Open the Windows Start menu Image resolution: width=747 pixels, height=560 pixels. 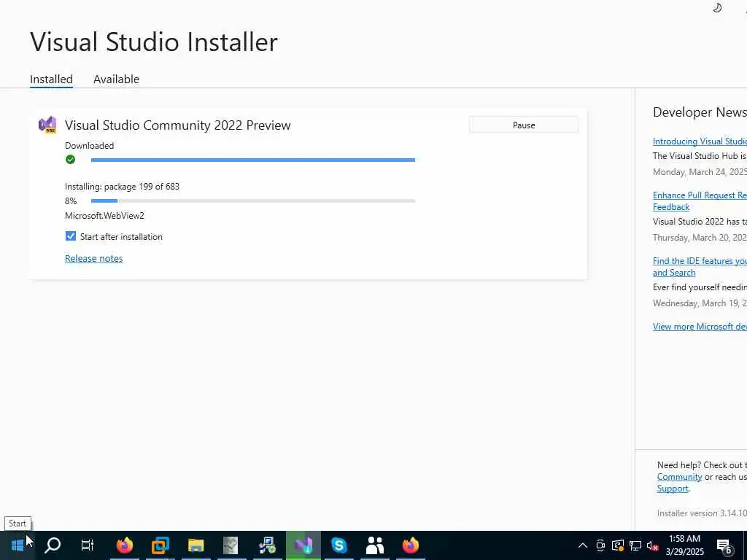click(18, 545)
